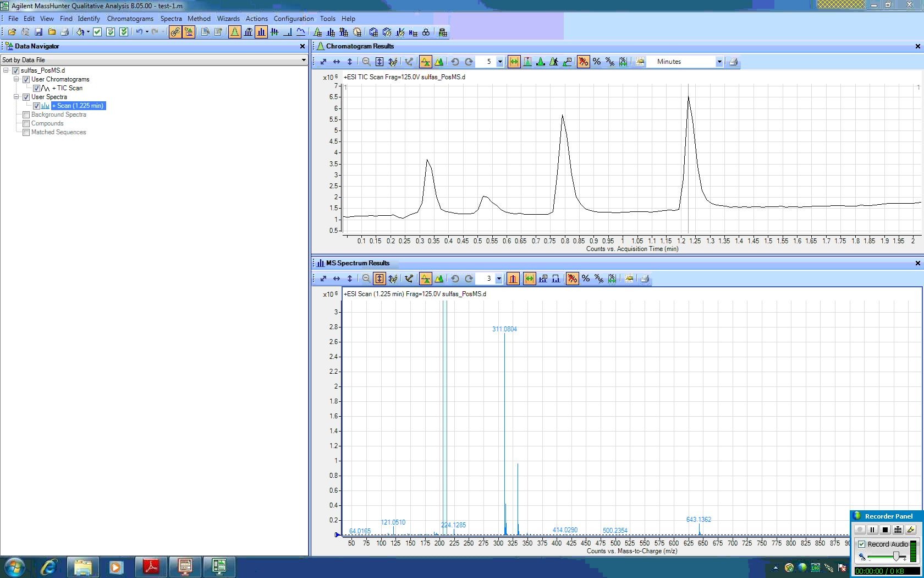Click the percent icon in Chromatogram toolbar
This screenshot has width=924, height=578.
pyautogui.click(x=597, y=62)
